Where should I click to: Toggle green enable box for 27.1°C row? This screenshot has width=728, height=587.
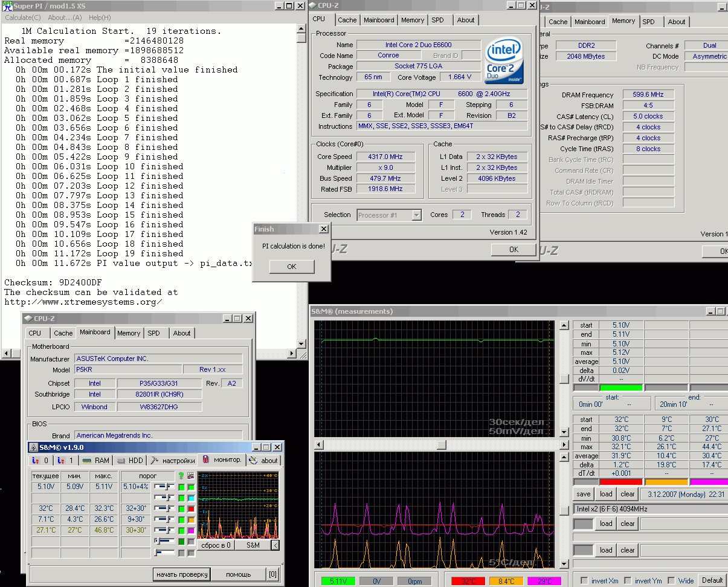pyautogui.click(x=181, y=530)
